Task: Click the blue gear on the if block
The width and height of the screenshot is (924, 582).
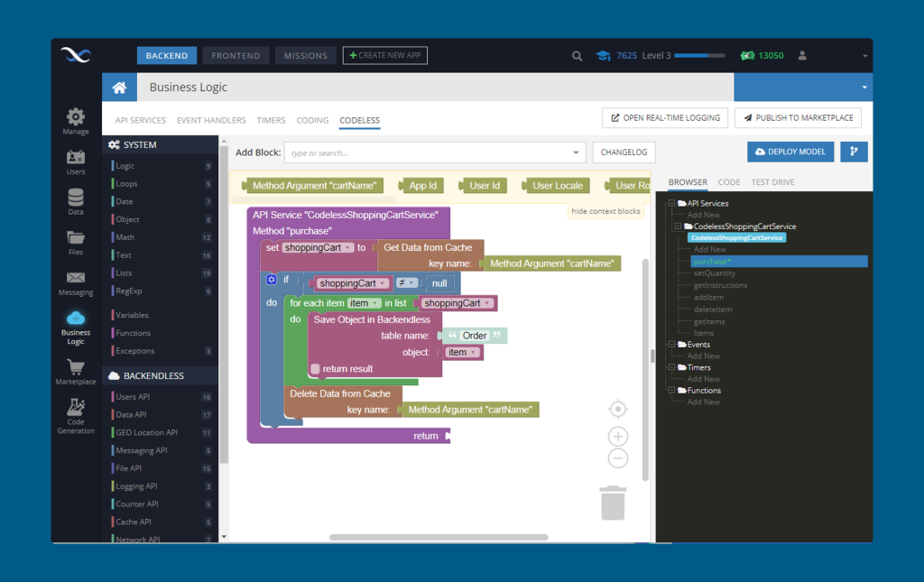Action: click(271, 279)
